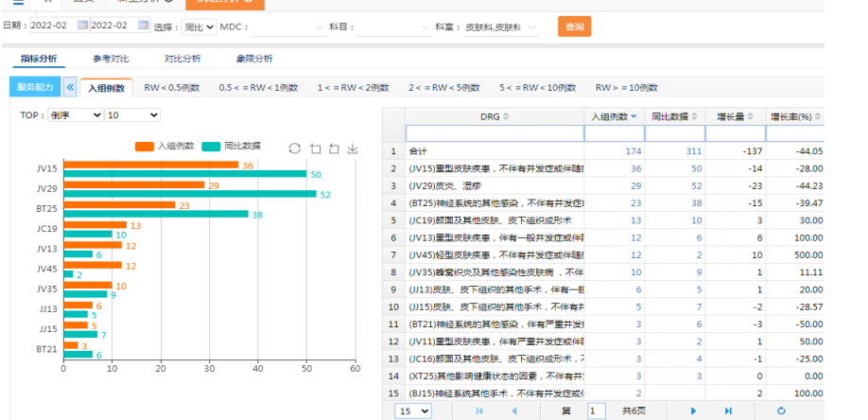Click the 共6页 page count text
Viewport: 868px width, 420px height.
[634, 411]
